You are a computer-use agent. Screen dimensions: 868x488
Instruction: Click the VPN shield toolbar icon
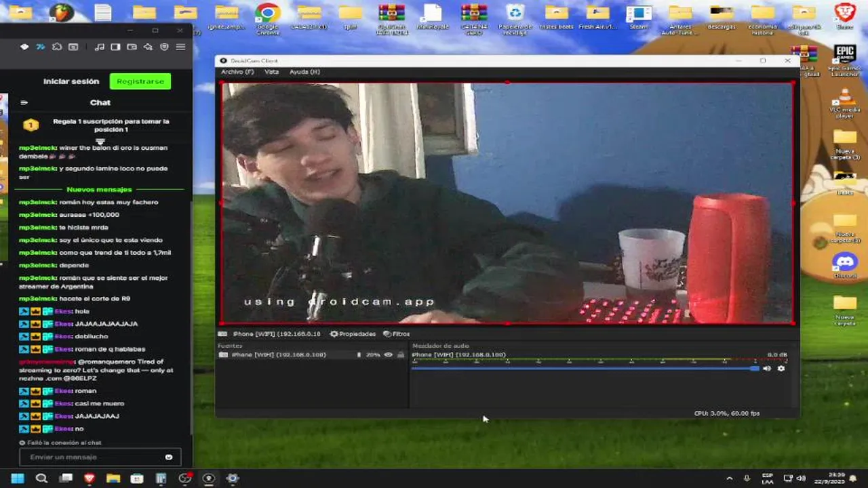pos(164,47)
